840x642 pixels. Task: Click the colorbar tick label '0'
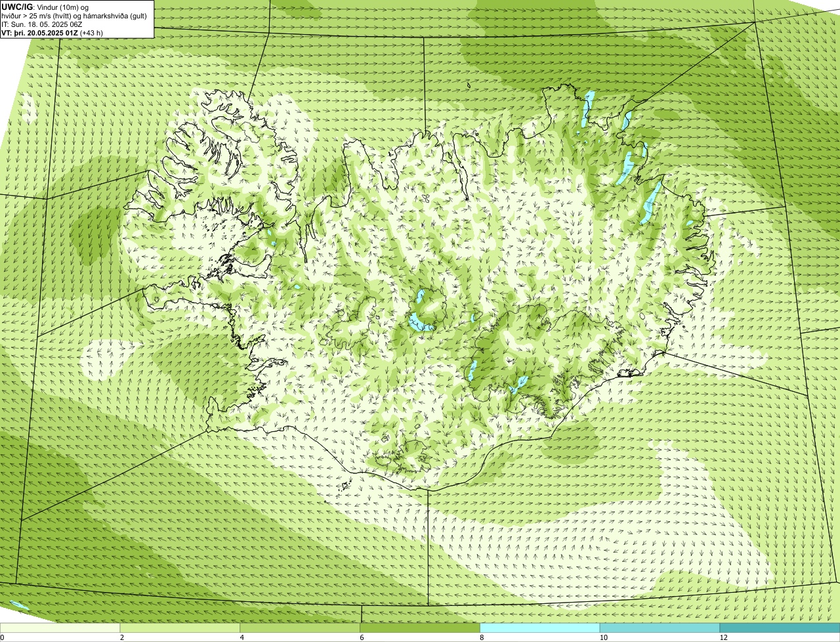coord(2,637)
